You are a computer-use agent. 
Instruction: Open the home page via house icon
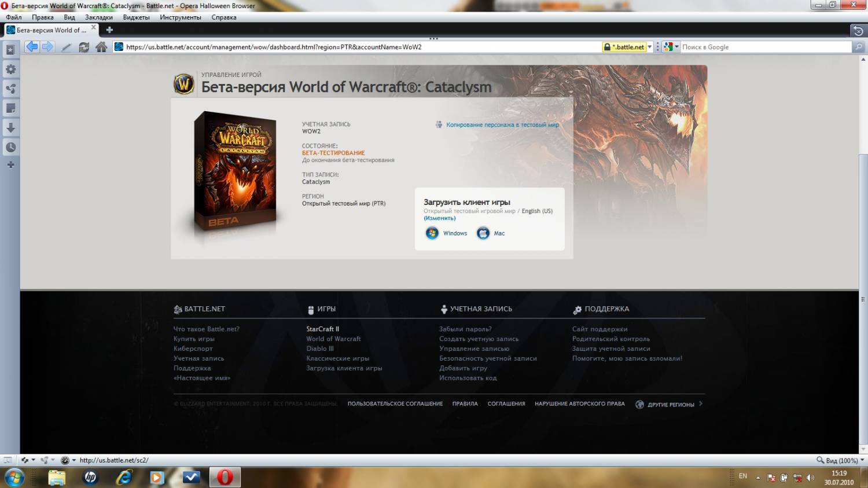(x=101, y=47)
